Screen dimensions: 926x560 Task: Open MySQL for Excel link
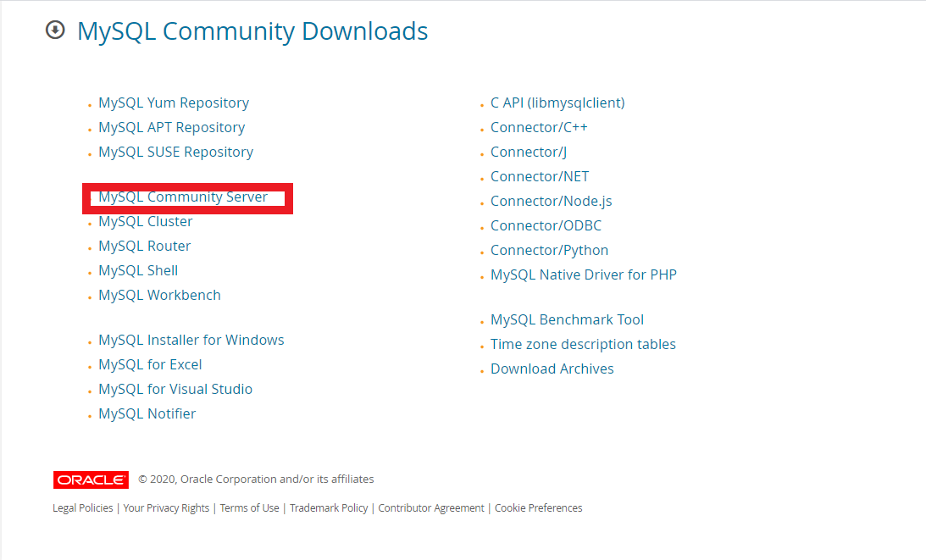coord(150,365)
